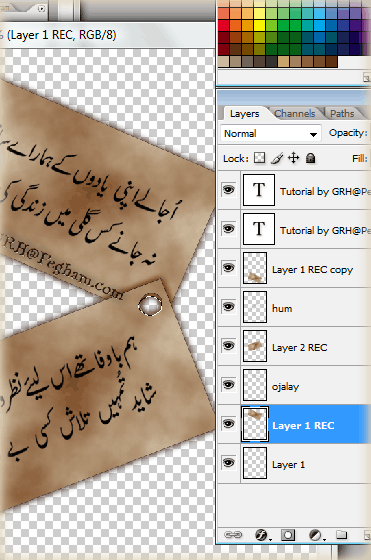The height and width of the screenshot is (560, 371).
Task: Pick the pure yellow swatch in the Swatches panel
Action: (x=259, y=25)
